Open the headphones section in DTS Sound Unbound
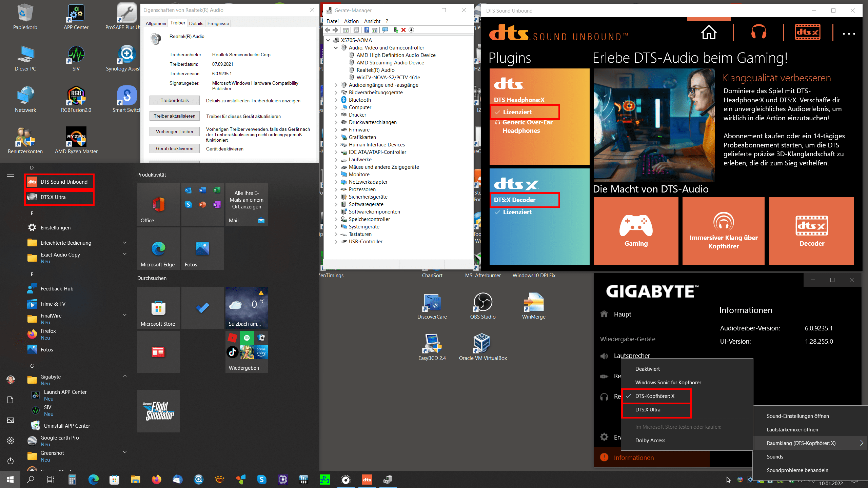Screen dimensions: 868x488 tap(758, 33)
